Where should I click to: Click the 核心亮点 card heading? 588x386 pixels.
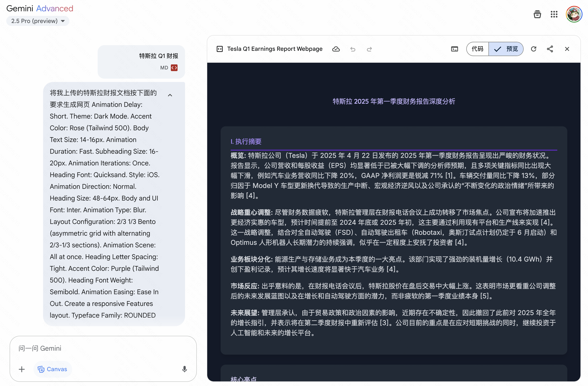244,379
